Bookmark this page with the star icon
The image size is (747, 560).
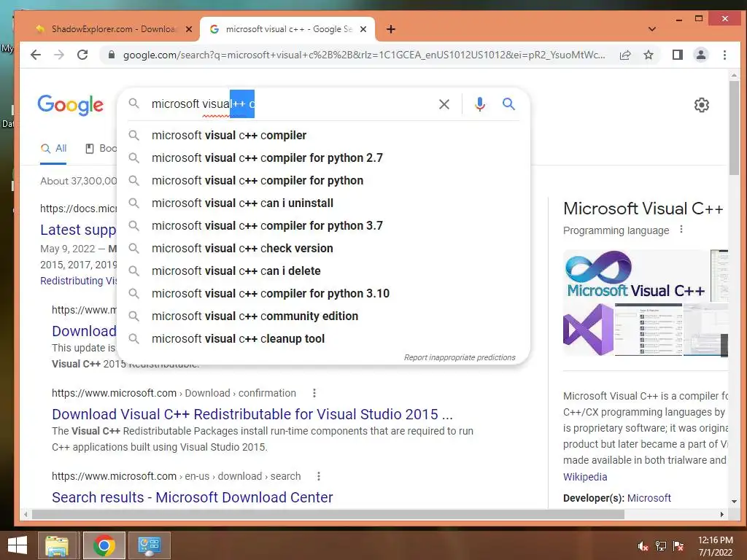coord(649,55)
